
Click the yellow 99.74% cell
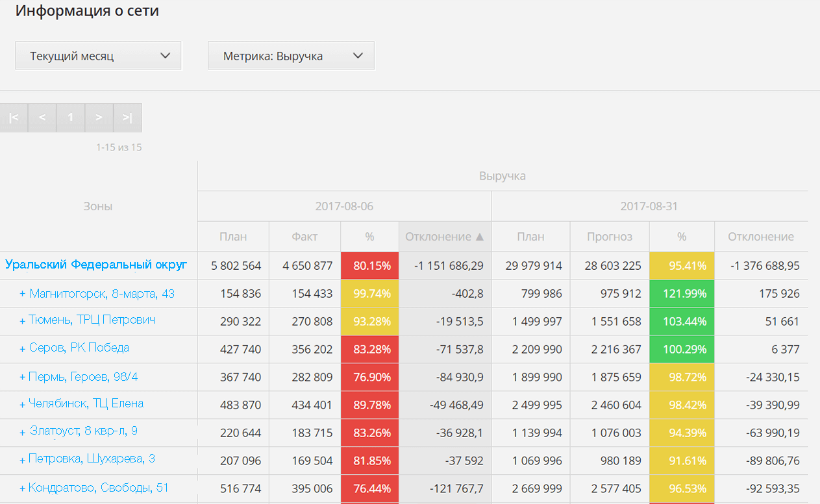[x=369, y=294]
